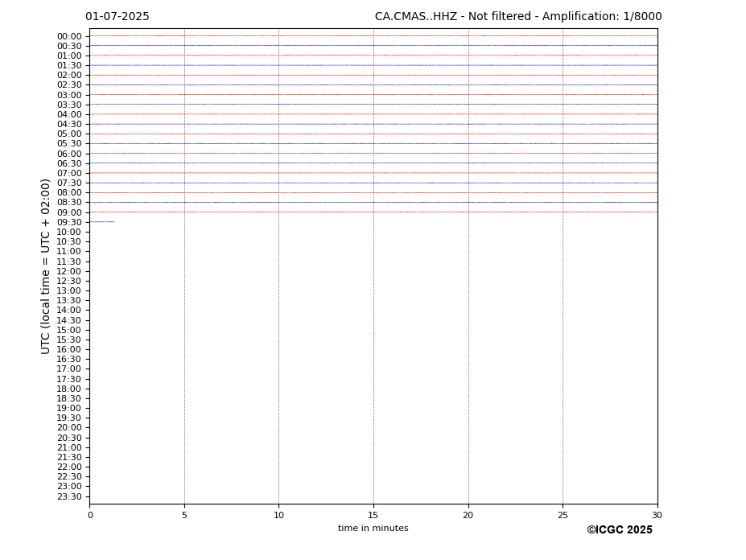Viewport: 746px width, 560px height.
Task: Select the 12:00 time row label
Action: tap(69, 271)
